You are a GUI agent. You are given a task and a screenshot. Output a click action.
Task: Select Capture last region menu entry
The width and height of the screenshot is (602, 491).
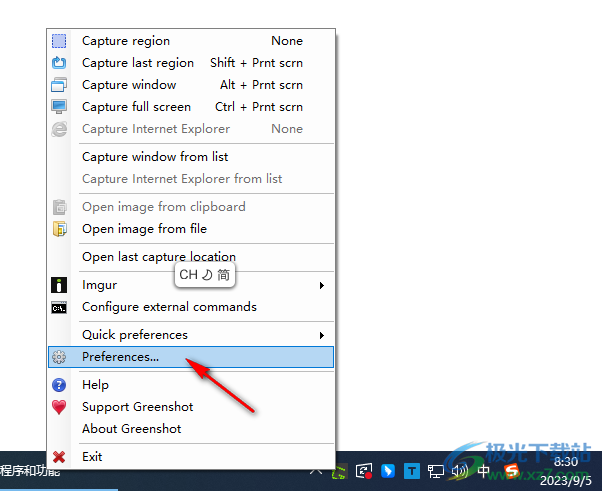click(191, 63)
